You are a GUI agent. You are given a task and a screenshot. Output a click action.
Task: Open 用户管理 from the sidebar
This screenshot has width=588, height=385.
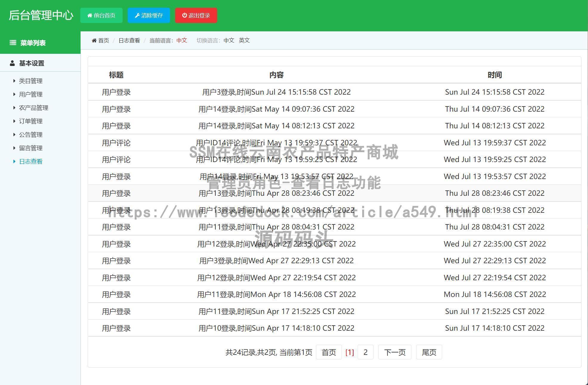(x=30, y=94)
